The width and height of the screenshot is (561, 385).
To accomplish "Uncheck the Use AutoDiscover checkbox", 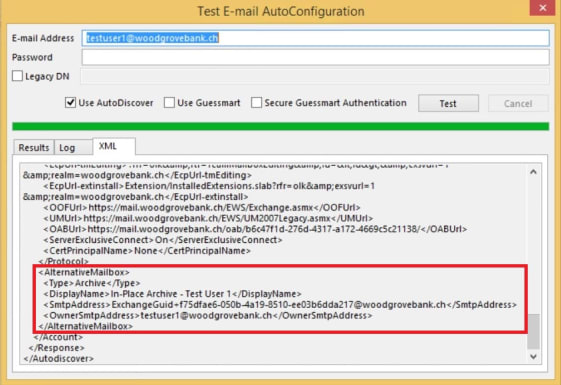I will [70, 103].
